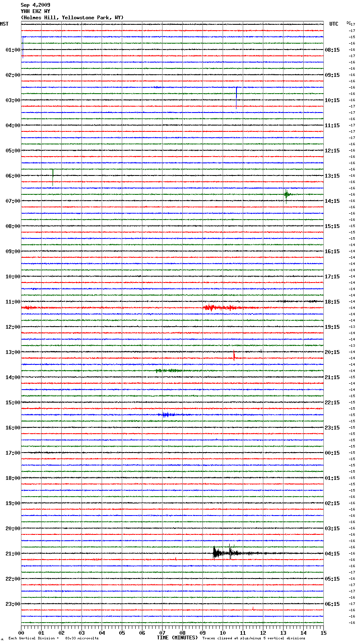
Task: Click the '00' minute tick label
Action: [21, 633]
